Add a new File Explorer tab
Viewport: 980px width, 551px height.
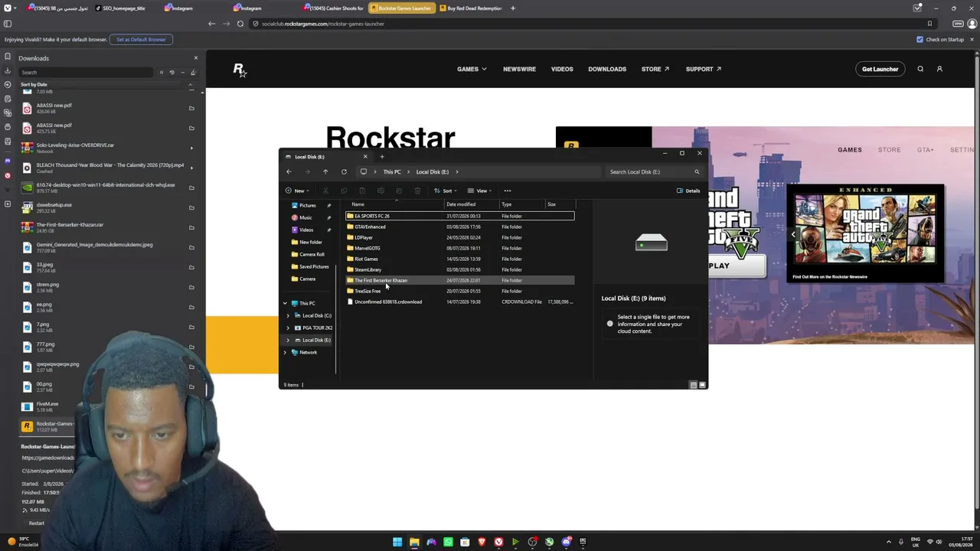pos(382,157)
